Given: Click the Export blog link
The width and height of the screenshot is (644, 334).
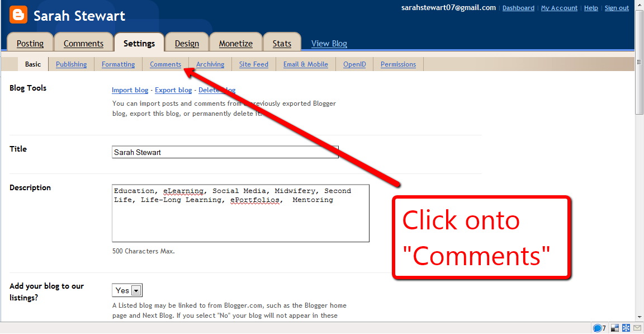Looking at the screenshot, I should pos(173,90).
